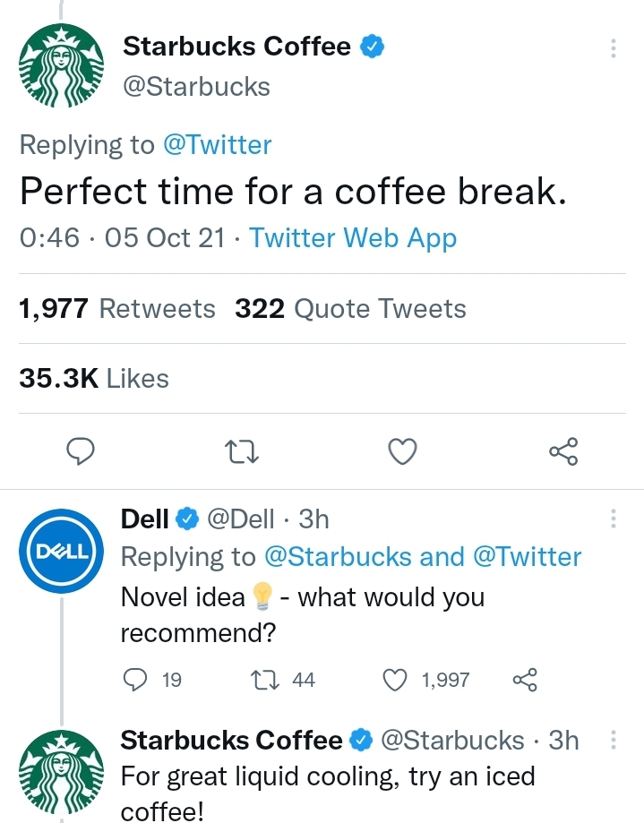Click @Starbucks and @Twitter in Dell's reply

(x=423, y=557)
